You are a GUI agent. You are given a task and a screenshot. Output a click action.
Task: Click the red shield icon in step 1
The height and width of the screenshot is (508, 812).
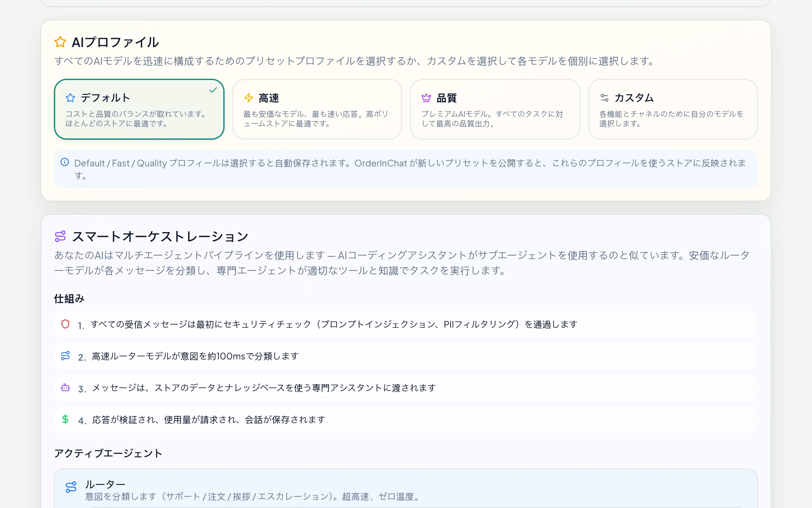pos(65,324)
